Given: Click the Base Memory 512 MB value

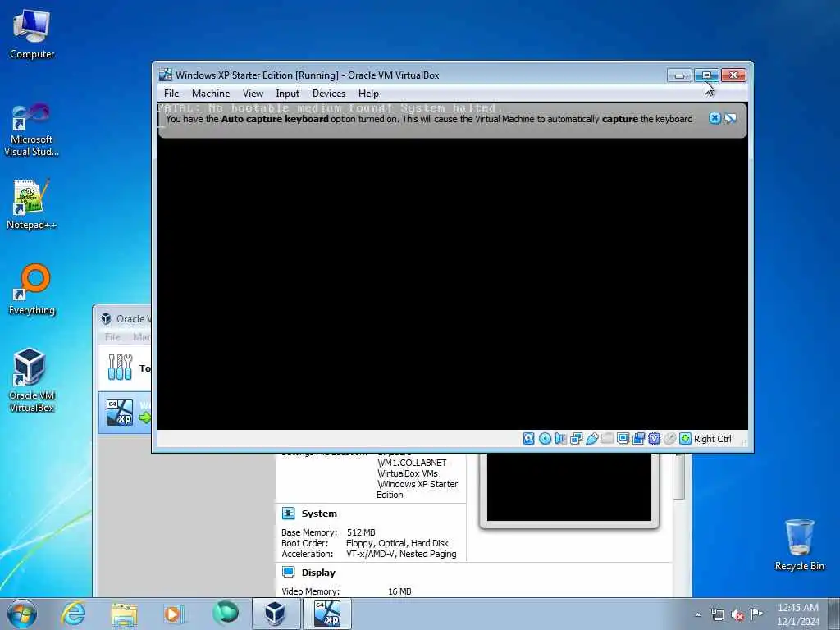Looking at the screenshot, I should pos(361,532).
